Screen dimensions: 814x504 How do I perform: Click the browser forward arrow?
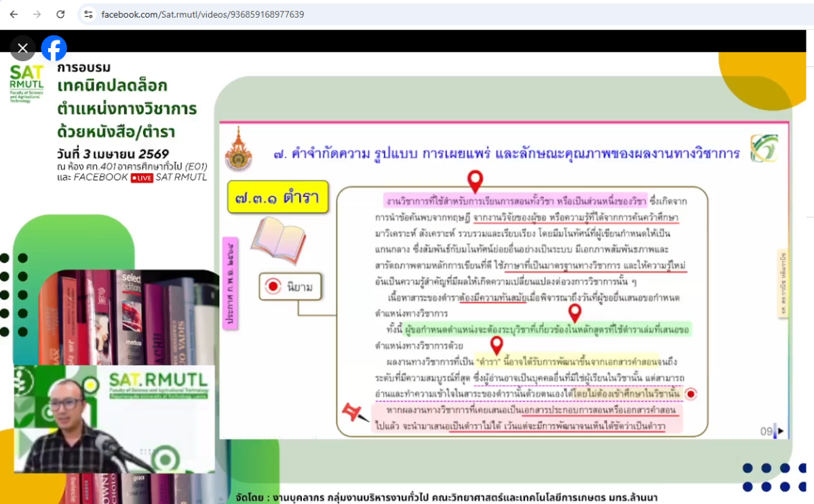pyautogui.click(x=37, y=14)
